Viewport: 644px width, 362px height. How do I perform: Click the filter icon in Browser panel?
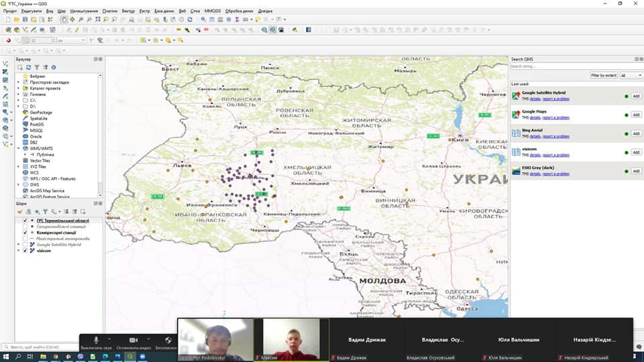pyautogui.click(x=37, y=67)
